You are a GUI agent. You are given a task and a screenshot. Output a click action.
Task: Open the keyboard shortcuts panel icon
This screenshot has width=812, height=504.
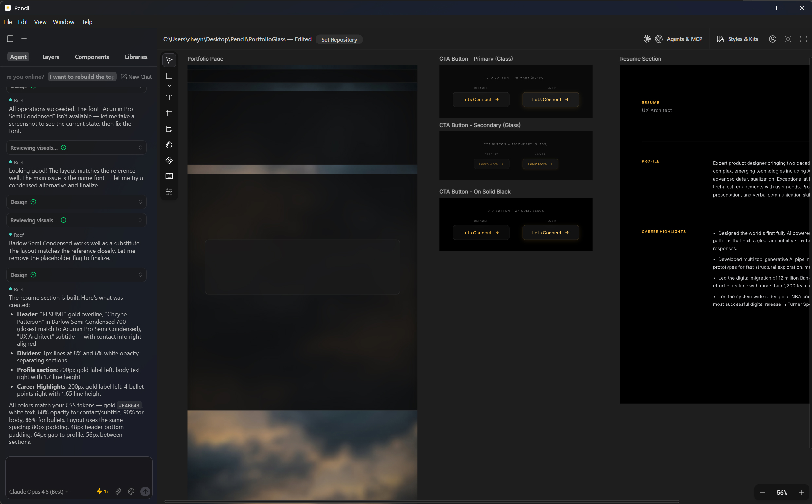[x=169, y=176]
